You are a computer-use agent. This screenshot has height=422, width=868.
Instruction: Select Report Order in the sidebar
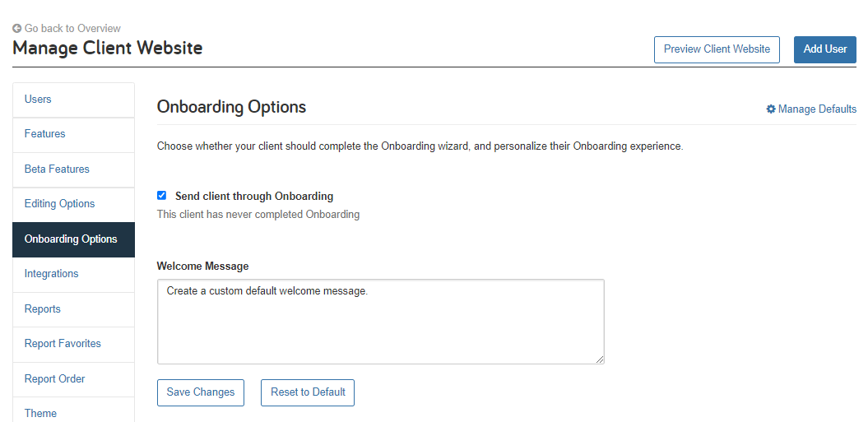pyautogui.click(x=73, y=379)
